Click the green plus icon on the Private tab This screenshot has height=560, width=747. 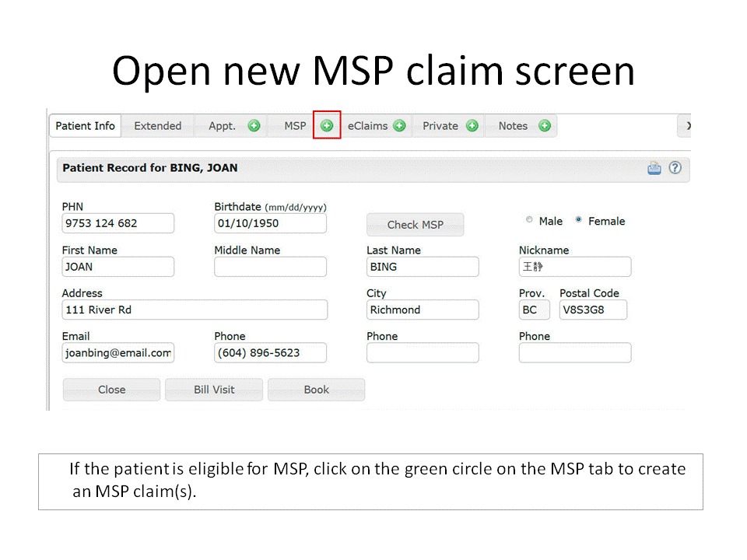tap(472, 125)
